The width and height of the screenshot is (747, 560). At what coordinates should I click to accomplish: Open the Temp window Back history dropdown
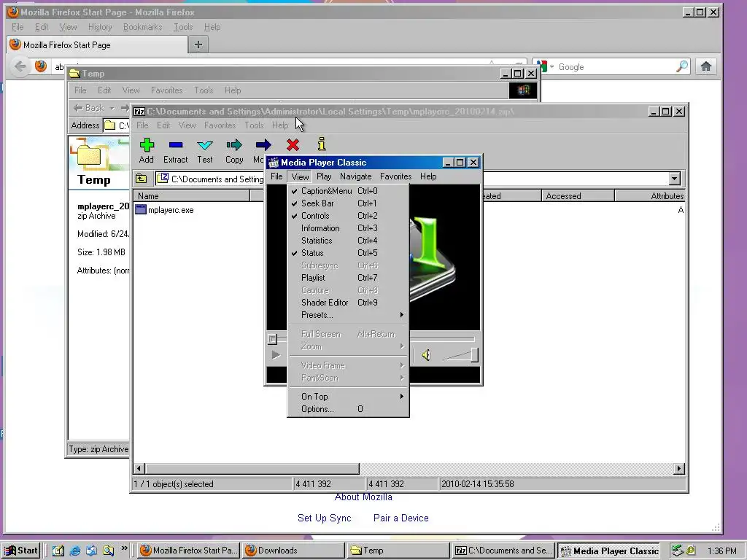point(112,108)
